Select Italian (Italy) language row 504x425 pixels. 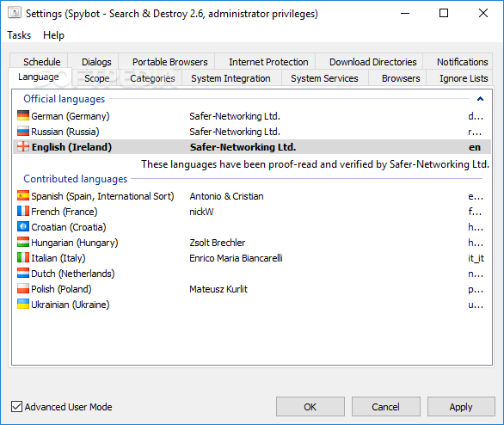click(252, 258)
